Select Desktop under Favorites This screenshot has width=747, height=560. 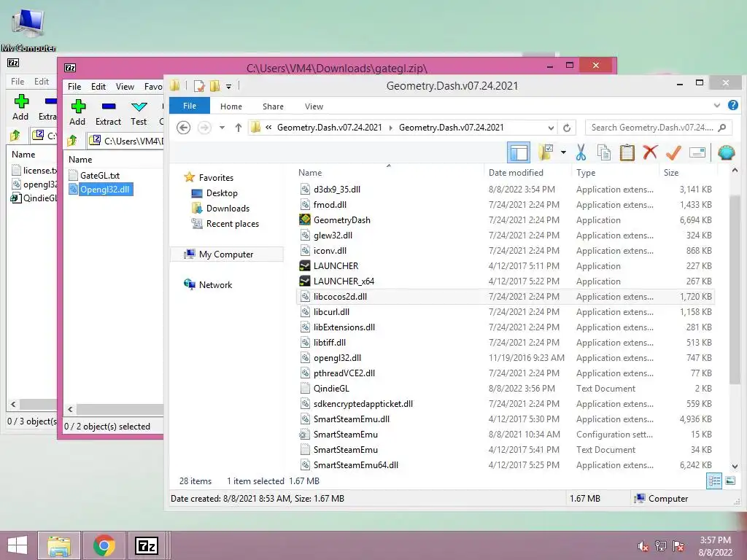point(222,192)
